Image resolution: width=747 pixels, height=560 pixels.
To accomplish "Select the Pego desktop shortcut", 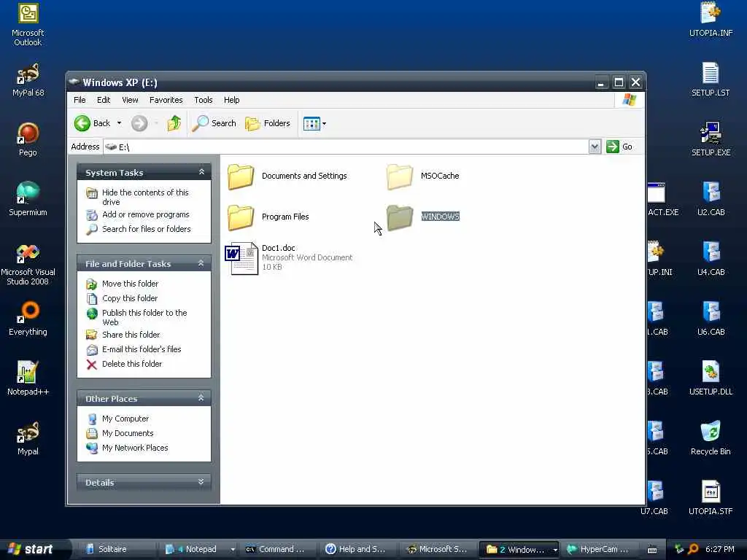I will tap(28, 139).
